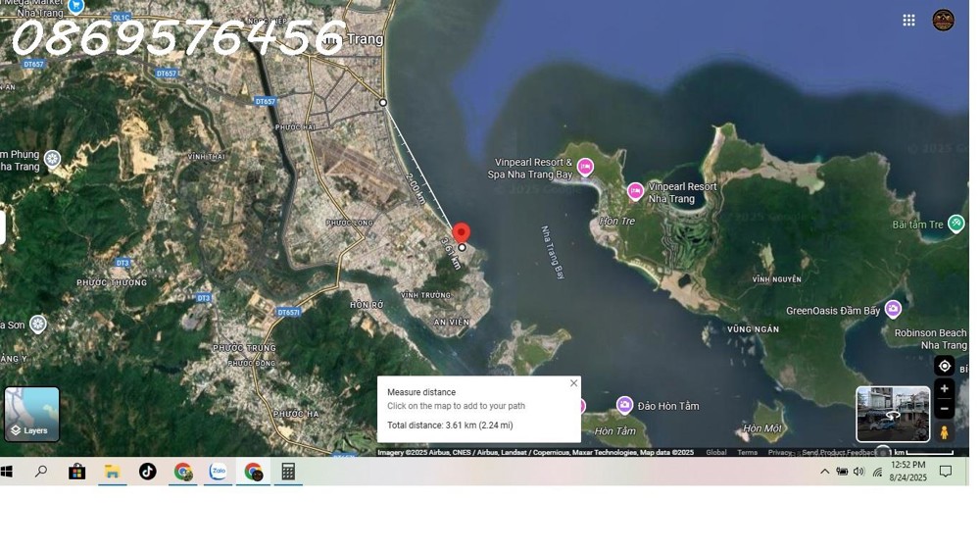Open the Street View photo thumbnail
Viewport: 980px width, 551px height.
pos(893,414)
